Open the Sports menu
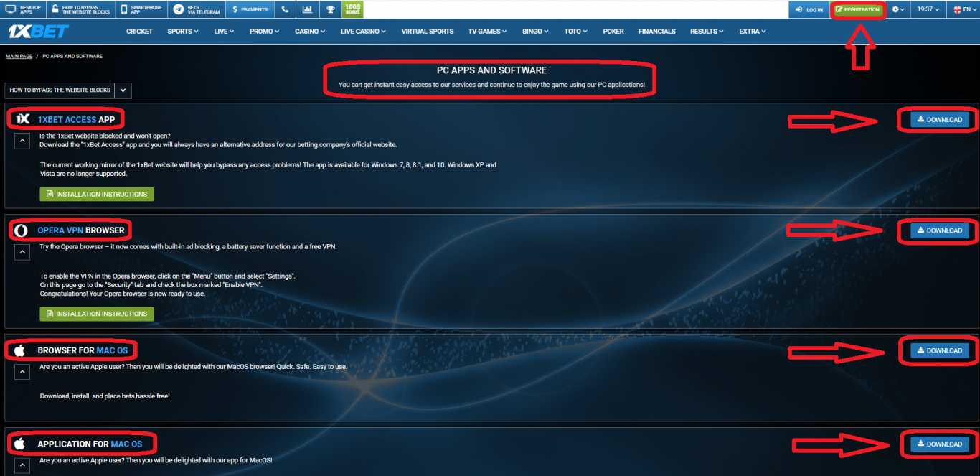 coord(182,32)
